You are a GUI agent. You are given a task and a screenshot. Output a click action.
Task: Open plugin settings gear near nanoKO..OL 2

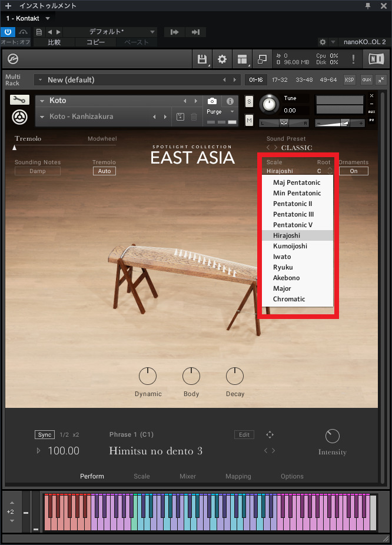[323, 42]
